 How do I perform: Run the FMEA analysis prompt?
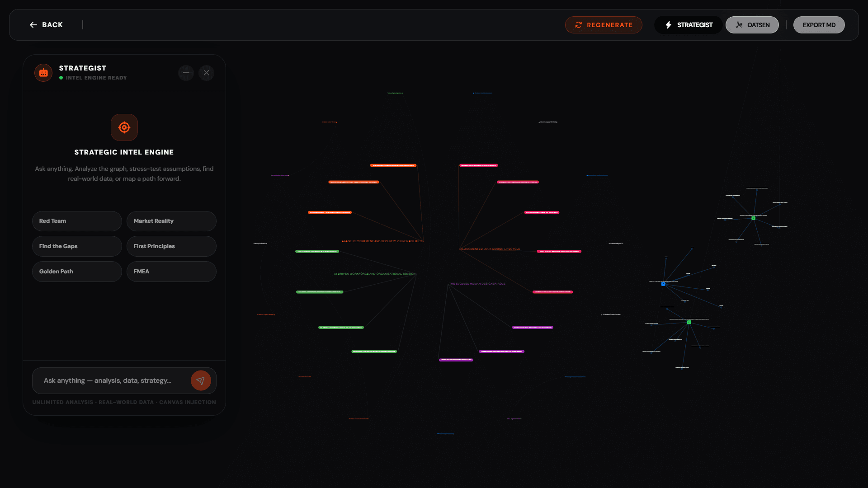pos(171,272)
